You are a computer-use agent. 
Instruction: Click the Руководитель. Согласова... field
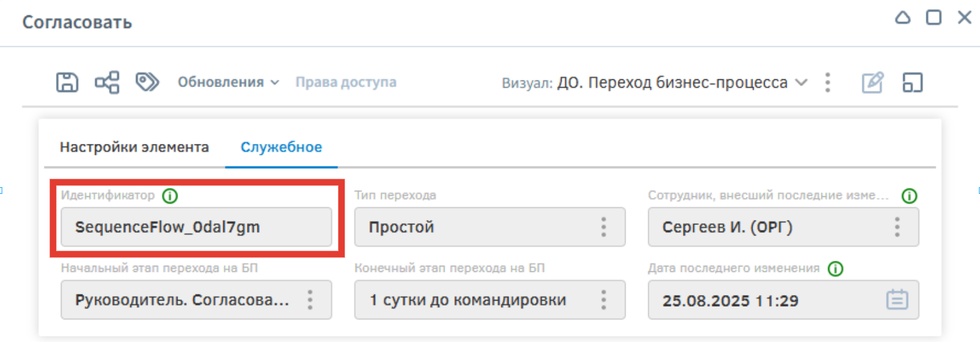(x=196, y=300)
